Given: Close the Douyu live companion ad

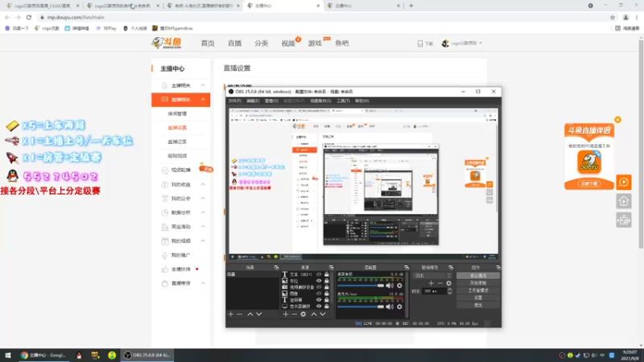Looking at the screenshot, I should pyautogui.click(x=617, y=119).
